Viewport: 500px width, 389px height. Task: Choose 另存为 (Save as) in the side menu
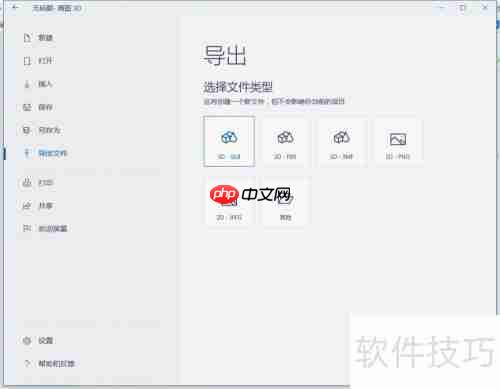click(x=41, y=130)
